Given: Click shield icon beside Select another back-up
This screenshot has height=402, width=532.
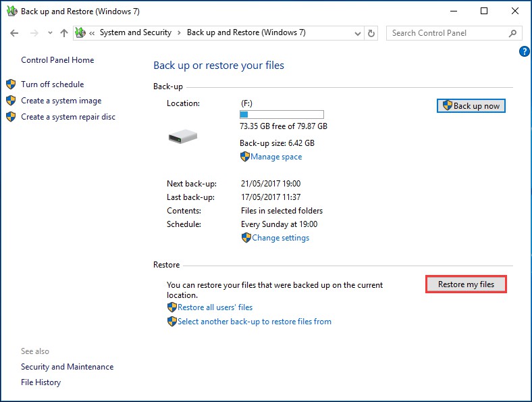Looking at the screenshot, I should click(172, 322).
